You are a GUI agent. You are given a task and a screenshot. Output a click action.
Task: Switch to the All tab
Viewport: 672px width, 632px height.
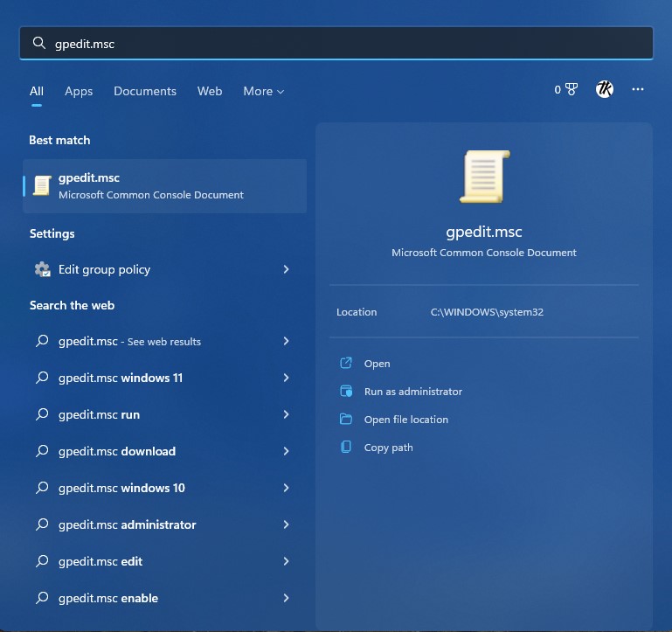point(37,91)
